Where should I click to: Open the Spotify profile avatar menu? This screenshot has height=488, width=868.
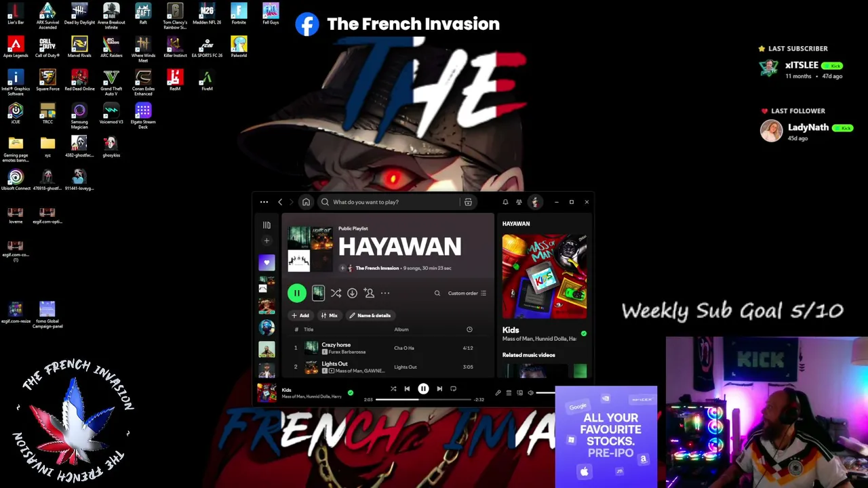535,202
